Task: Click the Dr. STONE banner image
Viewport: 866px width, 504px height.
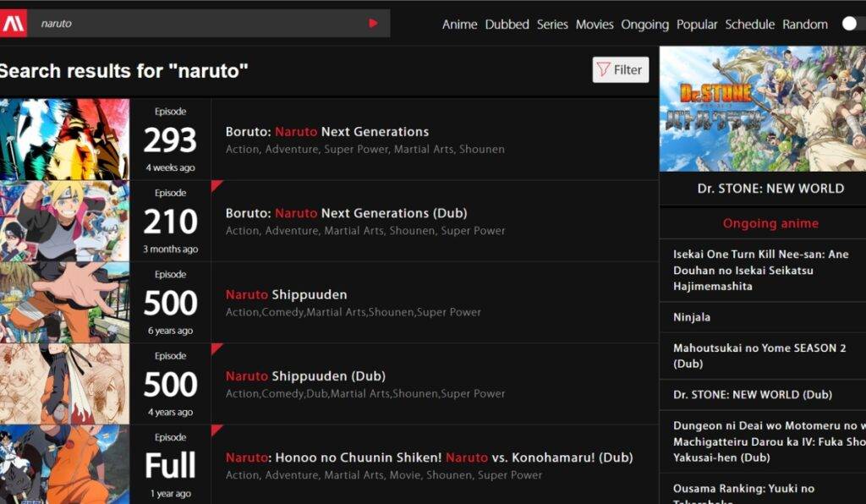Action: pos(763,109)
